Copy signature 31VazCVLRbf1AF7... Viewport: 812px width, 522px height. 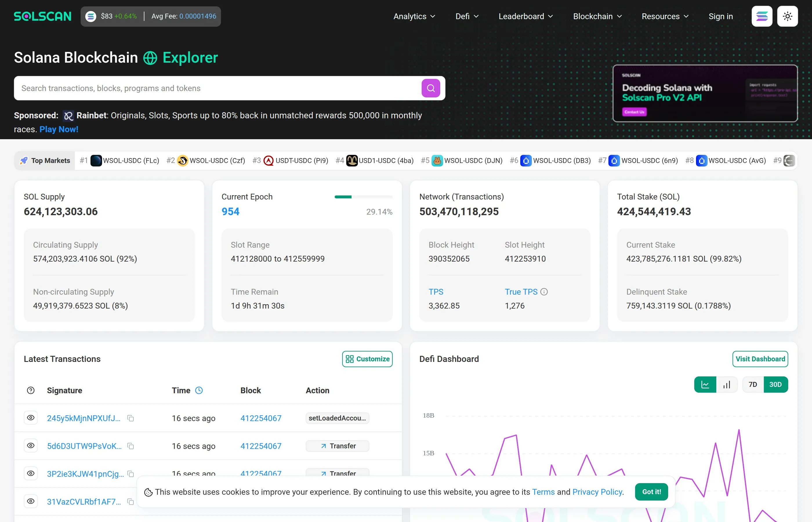[130, 502]
